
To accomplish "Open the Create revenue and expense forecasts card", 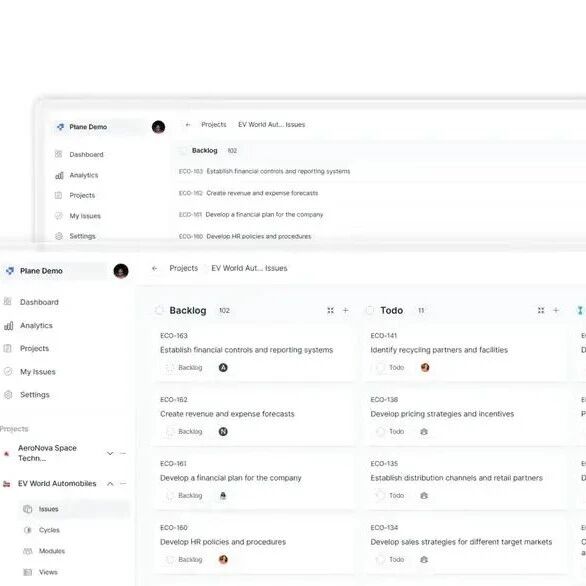I will pos(227,414).
